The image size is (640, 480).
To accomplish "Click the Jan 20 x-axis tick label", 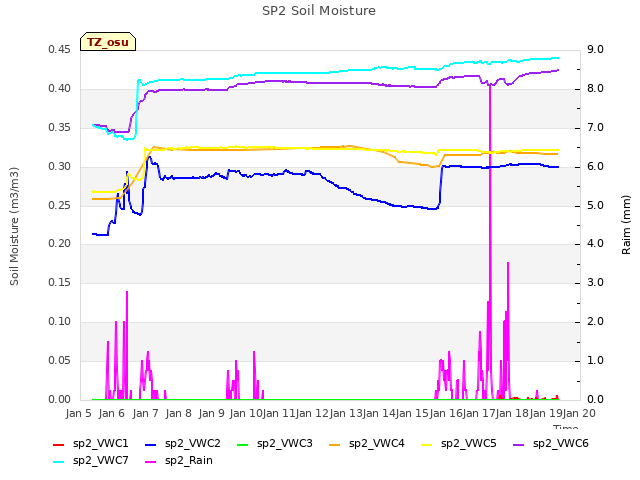I will (x=579, y=413).
